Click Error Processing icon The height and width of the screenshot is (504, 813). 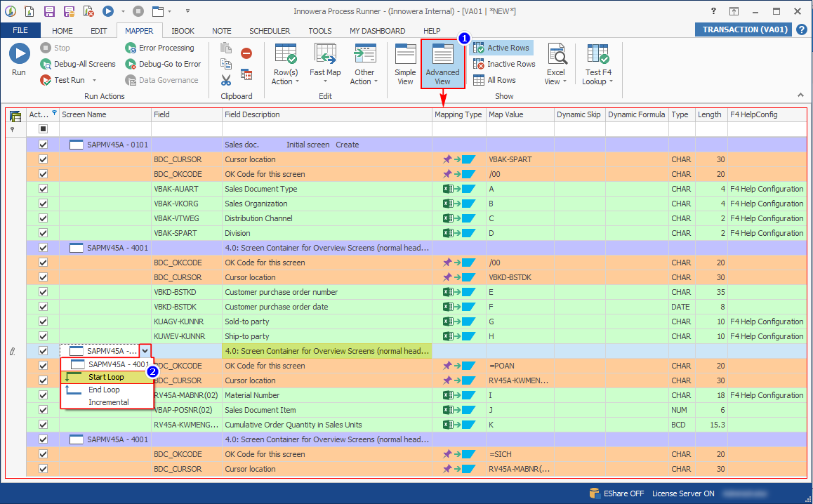131,48
